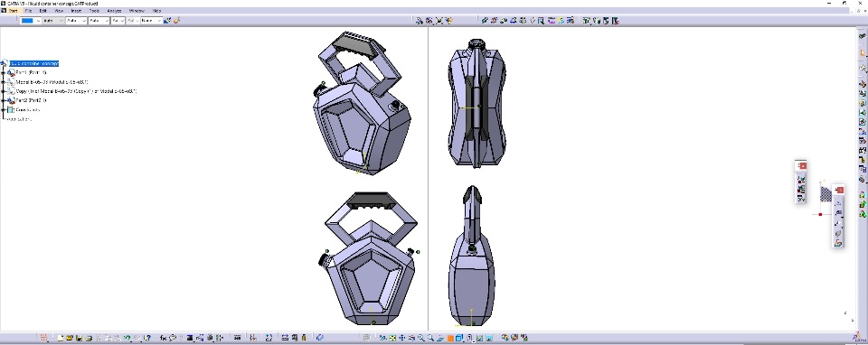Select the Coincidence Constraint tool

pos(485,21)
